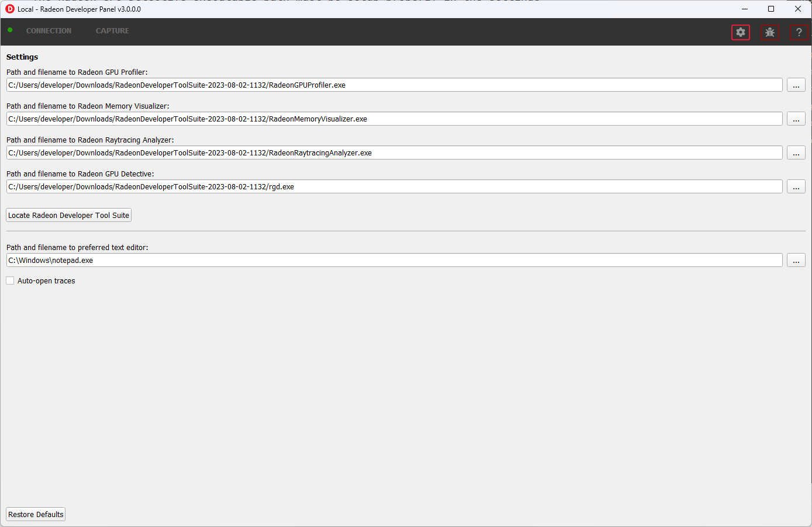The width and height of the screenshot is (812, 527).
Task: Click the Radeon Developer Panel app logo
Action: point(9,9)
